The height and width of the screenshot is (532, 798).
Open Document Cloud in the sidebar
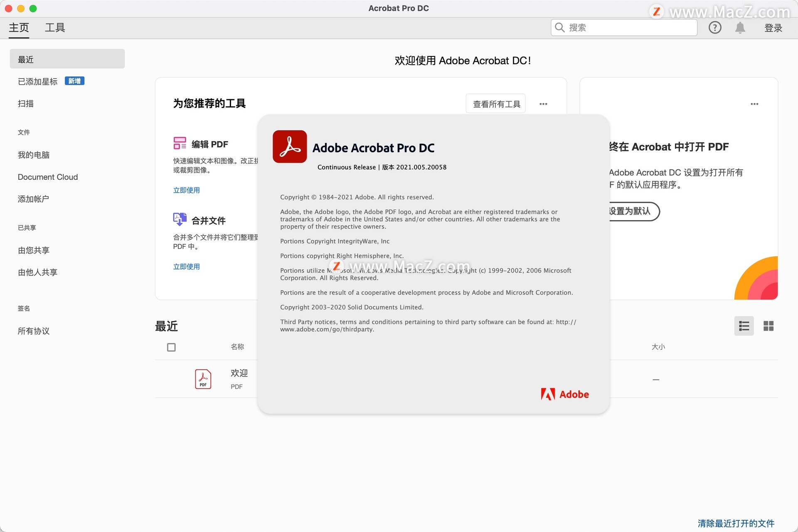(x=48, y=177)
